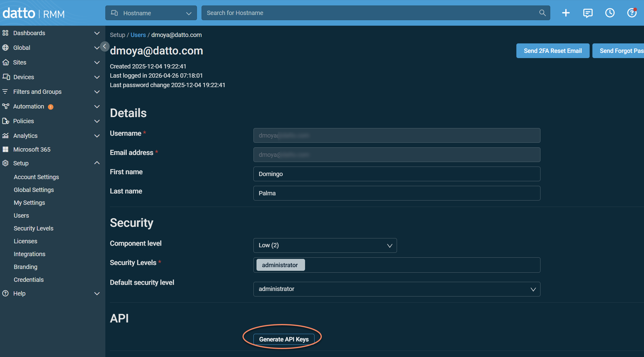Open Security Levels in sidebar

pyautogui.click(x=34, y=228)
